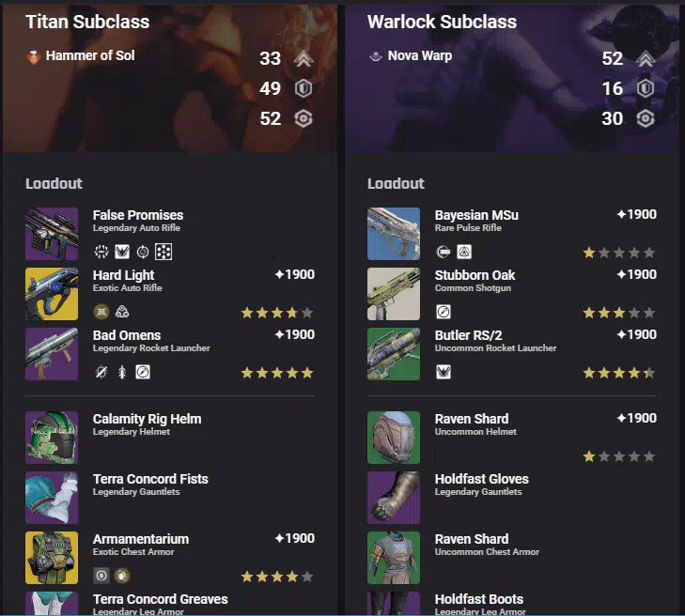Click the last perk icon under False Promises
The width and height of the screenshot is (685, 616).
coord(163,252)
